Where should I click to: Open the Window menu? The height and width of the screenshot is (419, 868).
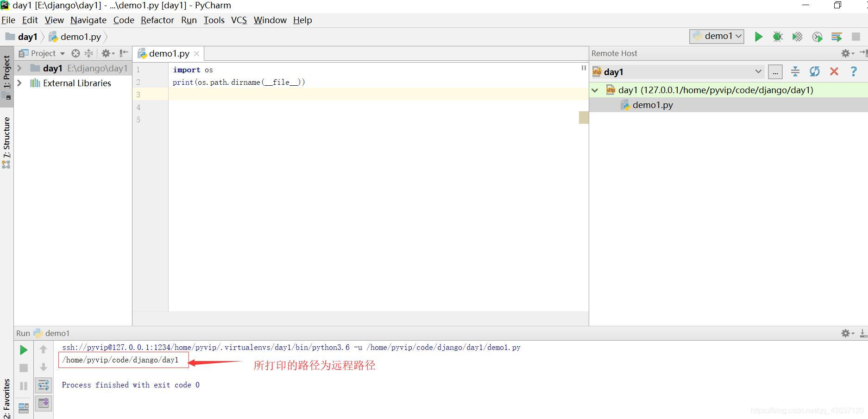point(270,20)
